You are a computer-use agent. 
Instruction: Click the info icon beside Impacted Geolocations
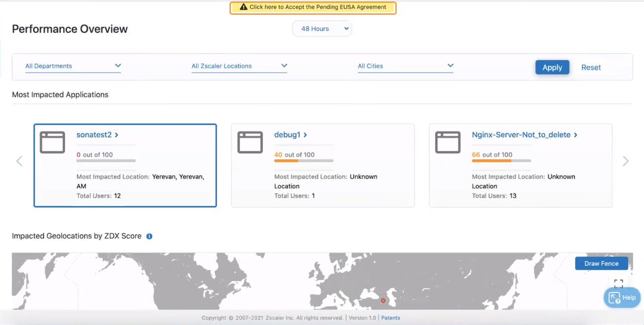click(x=149, y=236)
